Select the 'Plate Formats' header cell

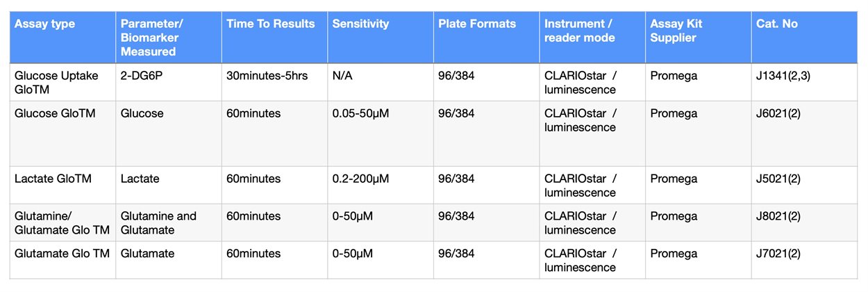[x=477, y=24]
